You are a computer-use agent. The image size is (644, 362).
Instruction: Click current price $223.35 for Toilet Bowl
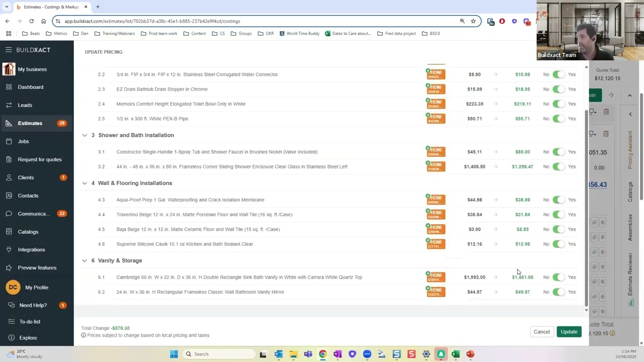click(x=474, y=104)
